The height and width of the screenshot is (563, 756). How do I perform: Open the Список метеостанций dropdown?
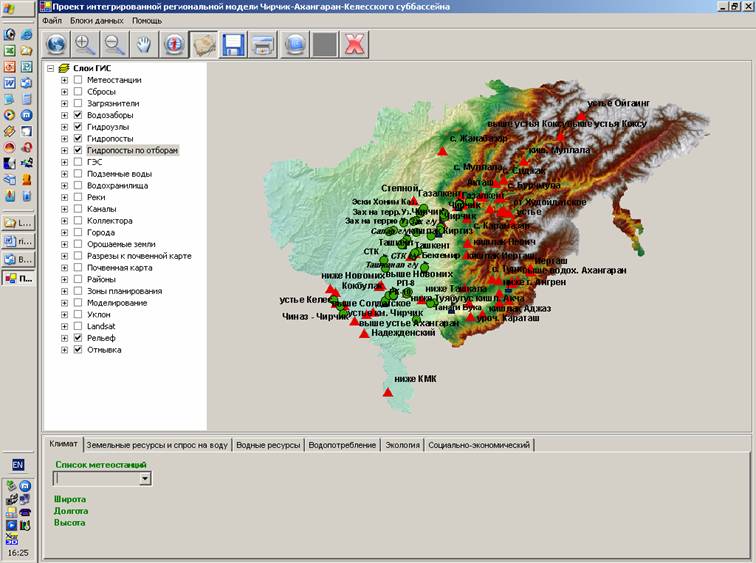pyautogui.click(x=145, y=479)
